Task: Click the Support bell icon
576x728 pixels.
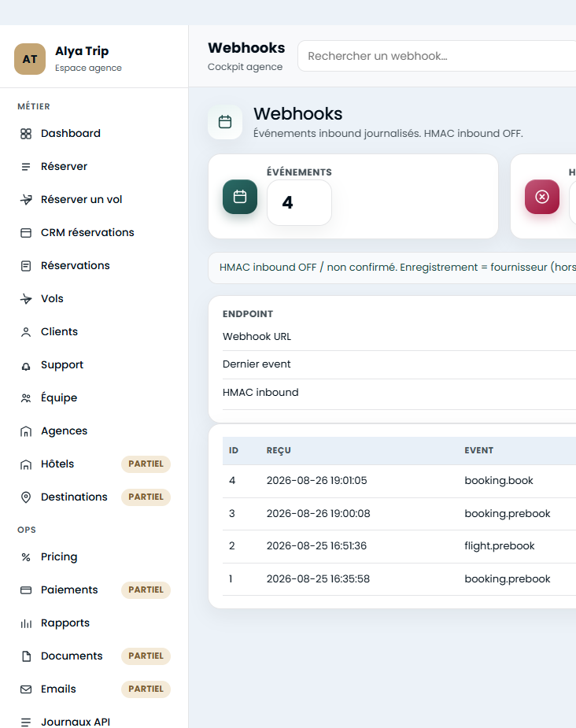Action: tap(26, 365)
